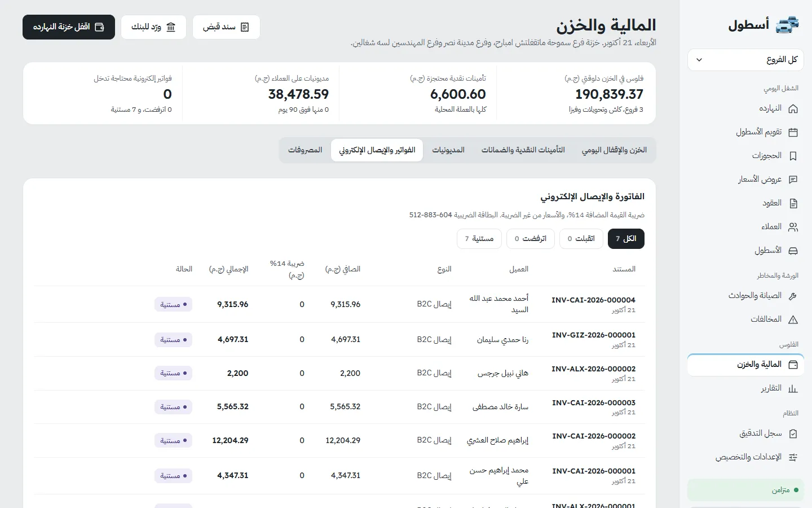Click the العقود document icon
This screenshot has width=812, height=508.
(x=793, y=203)
